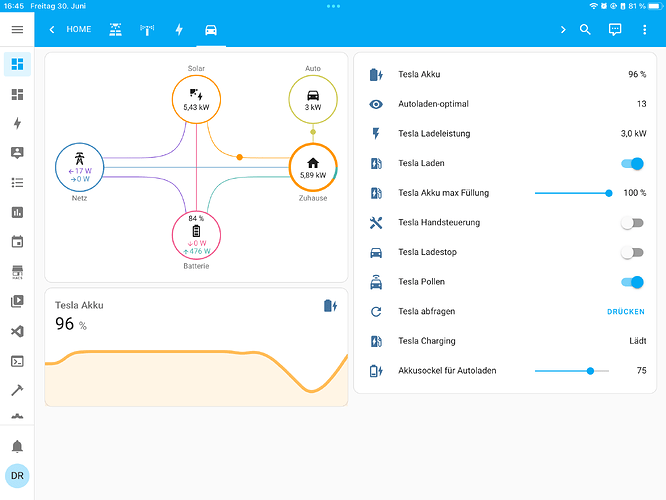Open the hamburger sidebar menu
Screen dimensions: 666x500
tap(17, 29)
